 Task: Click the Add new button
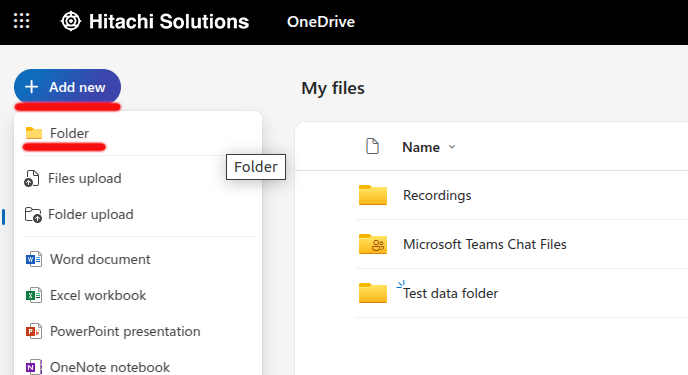[67, 87]
